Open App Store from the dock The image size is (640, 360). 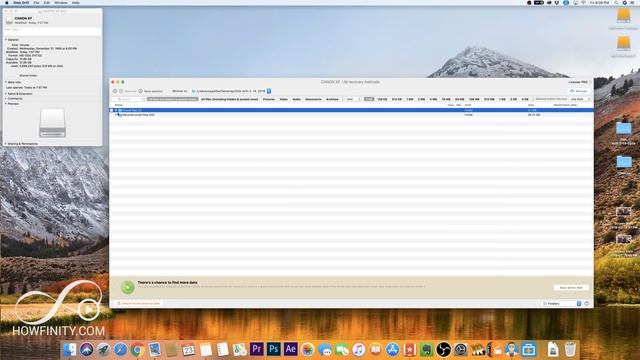393,350
